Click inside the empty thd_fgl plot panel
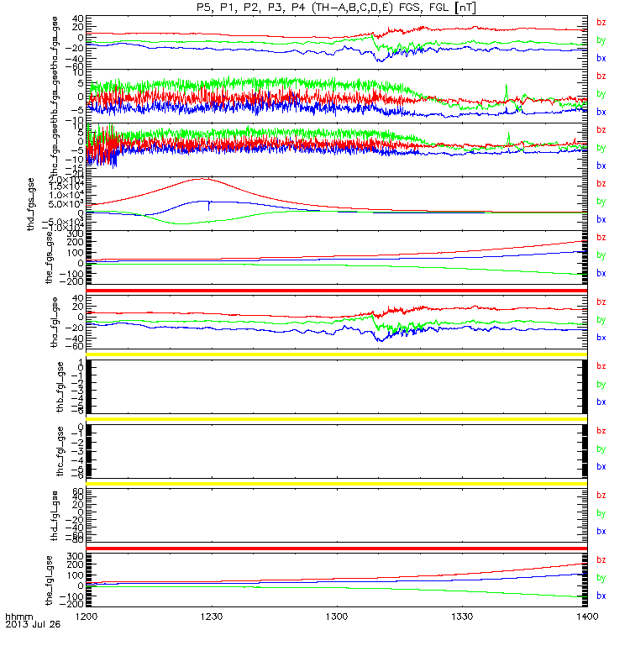 337,516
